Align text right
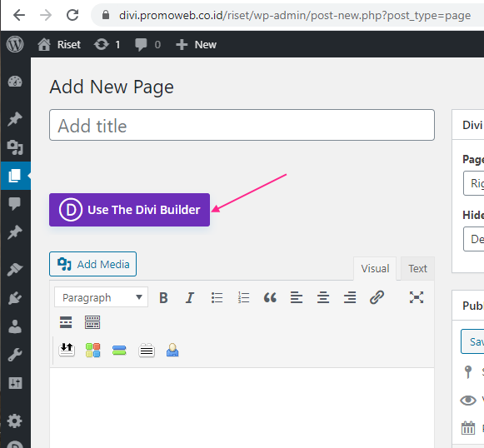This screenshot has width=484, height=448. [350, 298]
